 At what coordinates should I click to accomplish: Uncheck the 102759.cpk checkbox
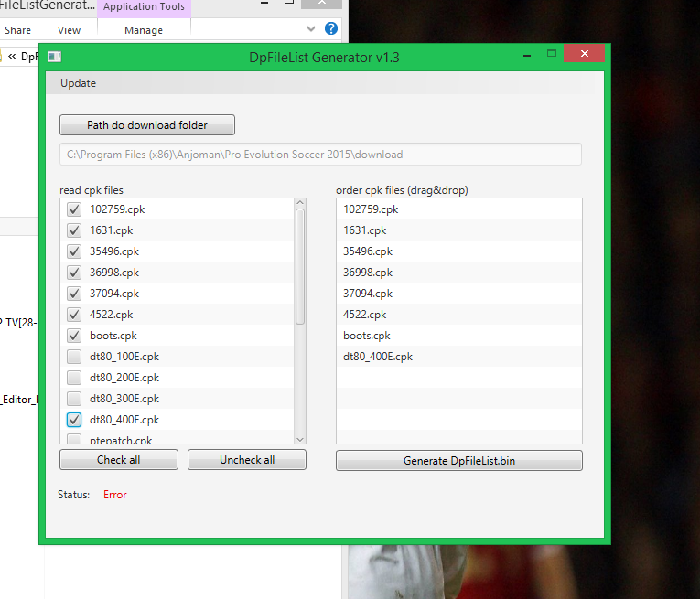coord(74,209)
